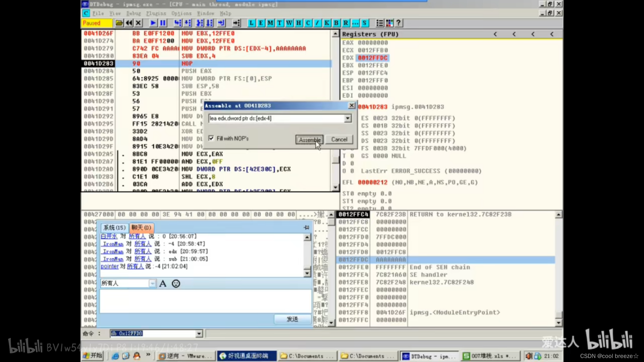Screen dimensions: 644x362
Task: Click the 白开水 user link
Action: click(x=109, y=236)
